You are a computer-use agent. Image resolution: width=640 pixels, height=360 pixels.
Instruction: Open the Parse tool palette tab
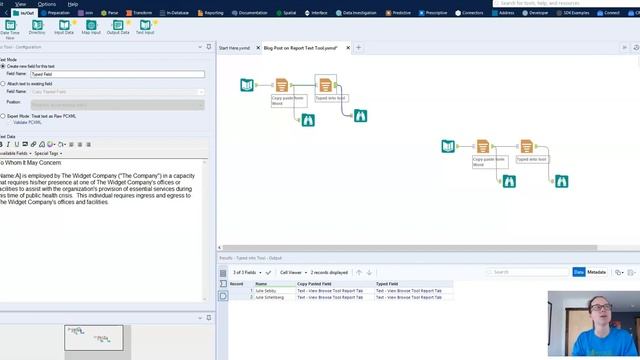coord(110,13)
